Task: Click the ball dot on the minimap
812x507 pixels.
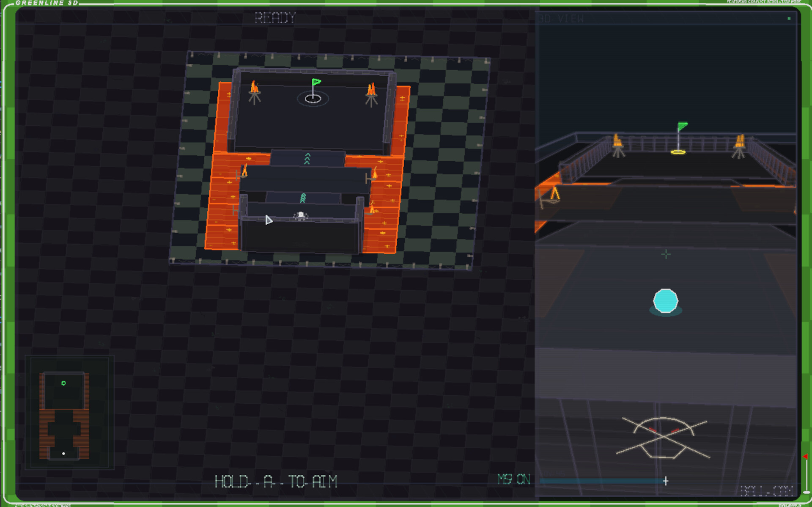Action: [x=63, y=453]
